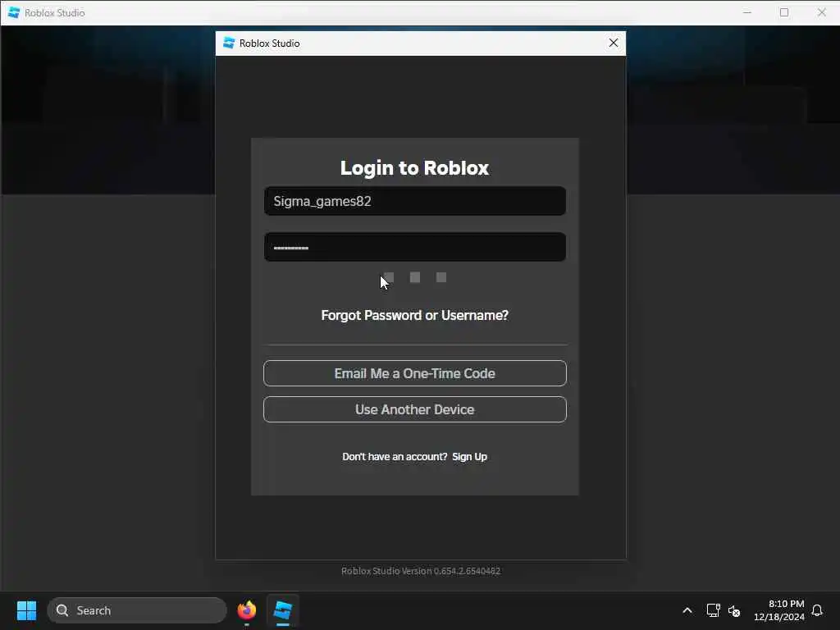
Task: Open Firefox from the taskbar
Action: pyautogui.click(x=246, y=610)
